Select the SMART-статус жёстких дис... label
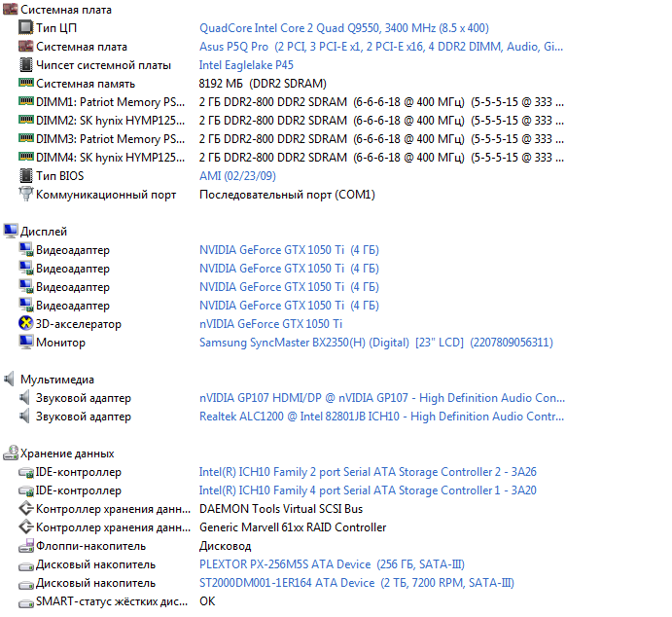Screen dimensions: 672x617 pos(112,601)
